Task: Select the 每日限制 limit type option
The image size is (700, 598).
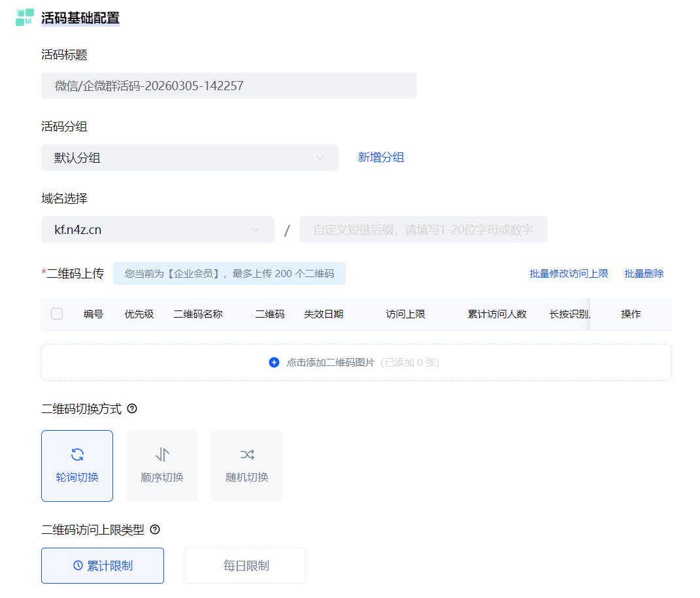Action: coord(245,565)
